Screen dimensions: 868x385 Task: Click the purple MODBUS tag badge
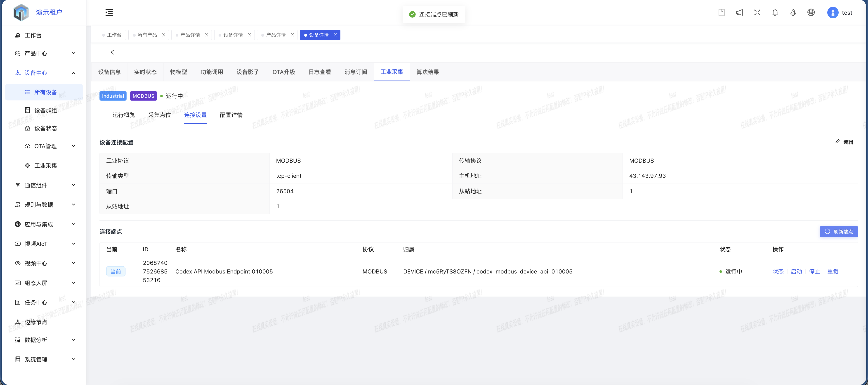(x=143, y=96)
